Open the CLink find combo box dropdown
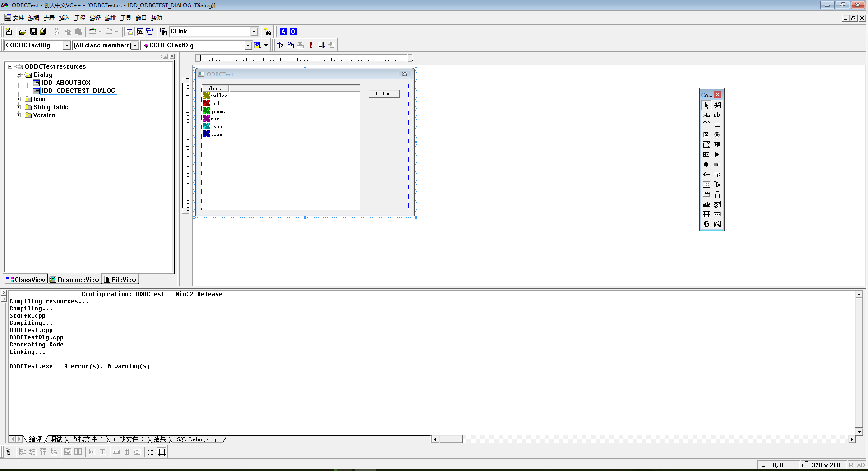The width and height of the screenshot is (868, 471). tap(254, 32)
